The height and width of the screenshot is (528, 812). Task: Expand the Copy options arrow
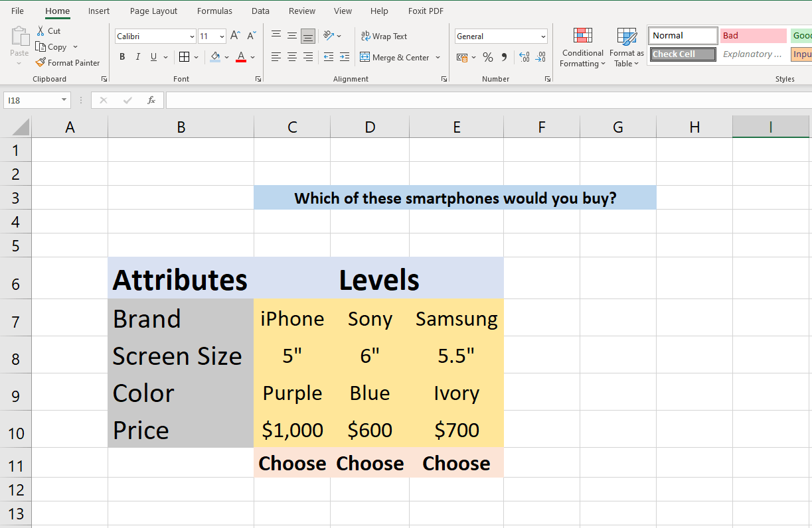click(x=75, y=47)
